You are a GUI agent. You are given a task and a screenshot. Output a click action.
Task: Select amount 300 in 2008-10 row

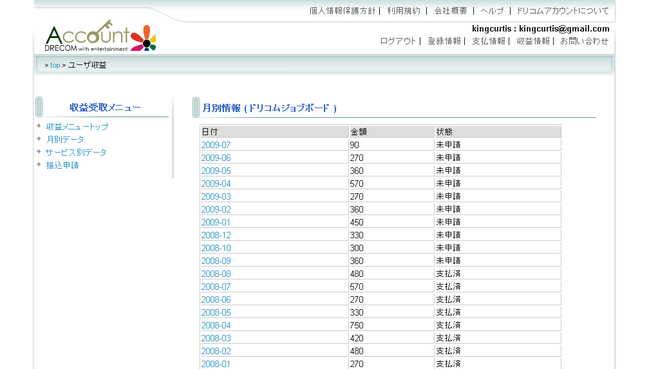(x=357, y=248)
